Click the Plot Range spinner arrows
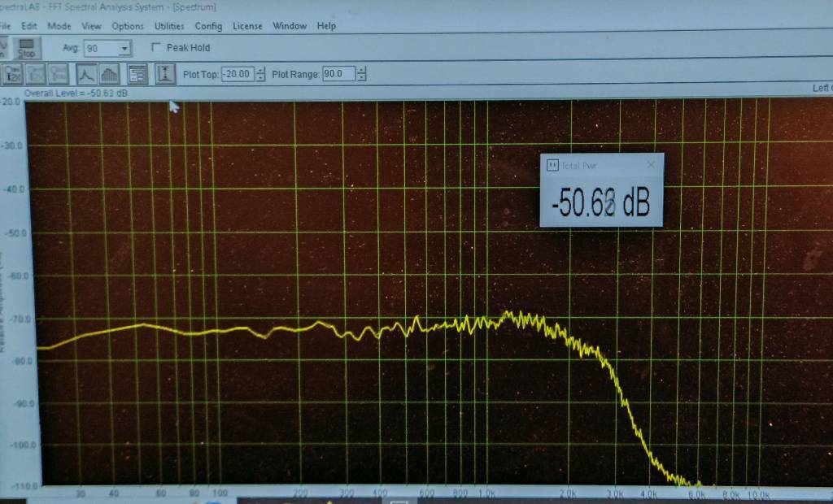Image resolution: width=833 pixels, height=504 pixels. tap(361, 75)
